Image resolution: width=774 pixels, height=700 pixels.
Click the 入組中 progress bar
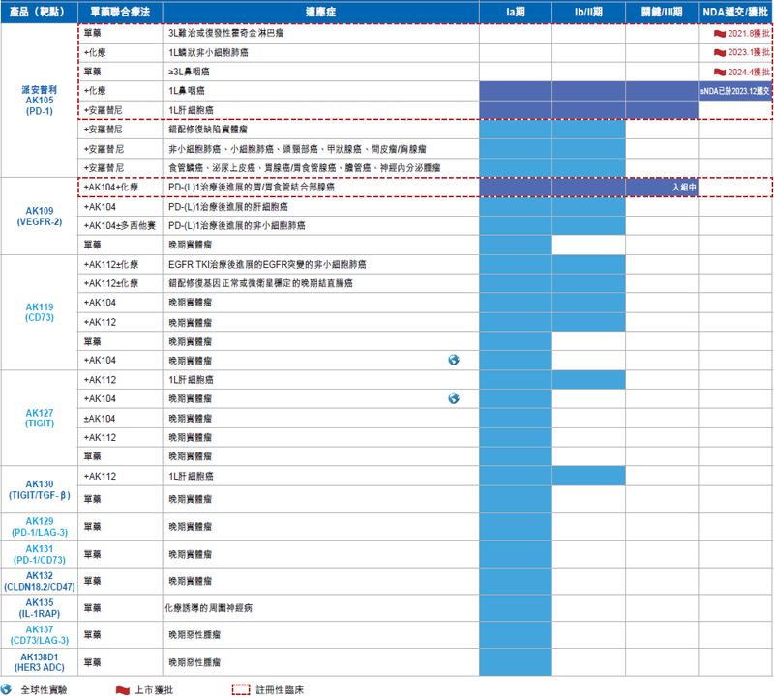click(662, 188)
